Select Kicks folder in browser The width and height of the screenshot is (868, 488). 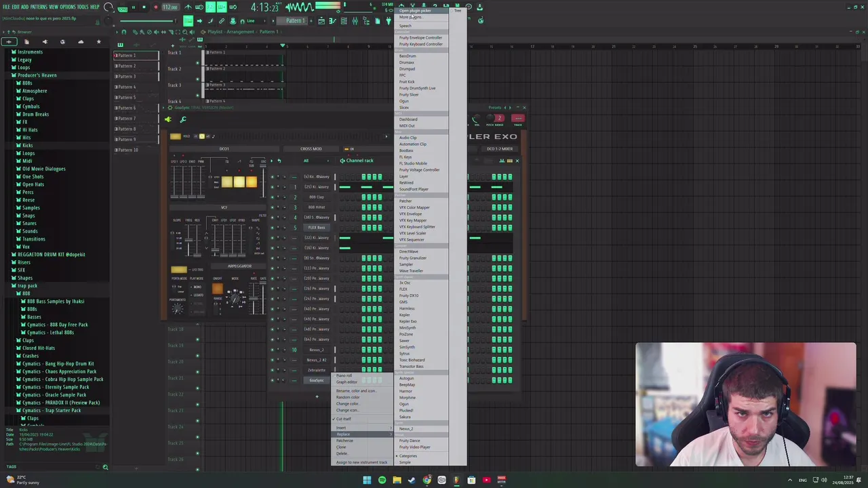click(27, 145)
